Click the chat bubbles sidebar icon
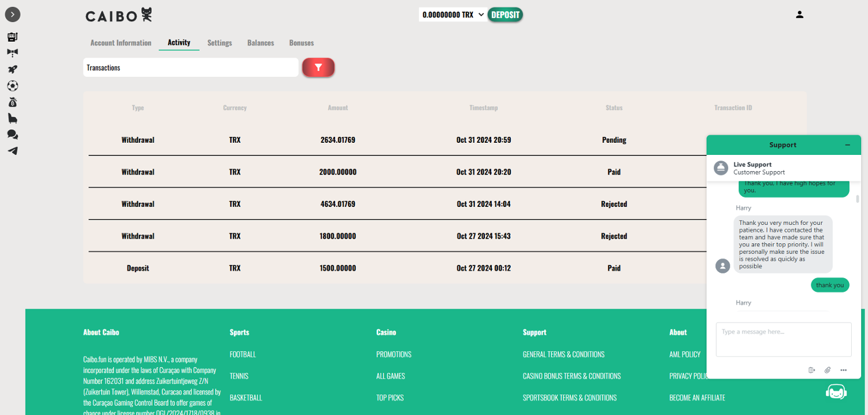868x415 pixels. point(12,135)
